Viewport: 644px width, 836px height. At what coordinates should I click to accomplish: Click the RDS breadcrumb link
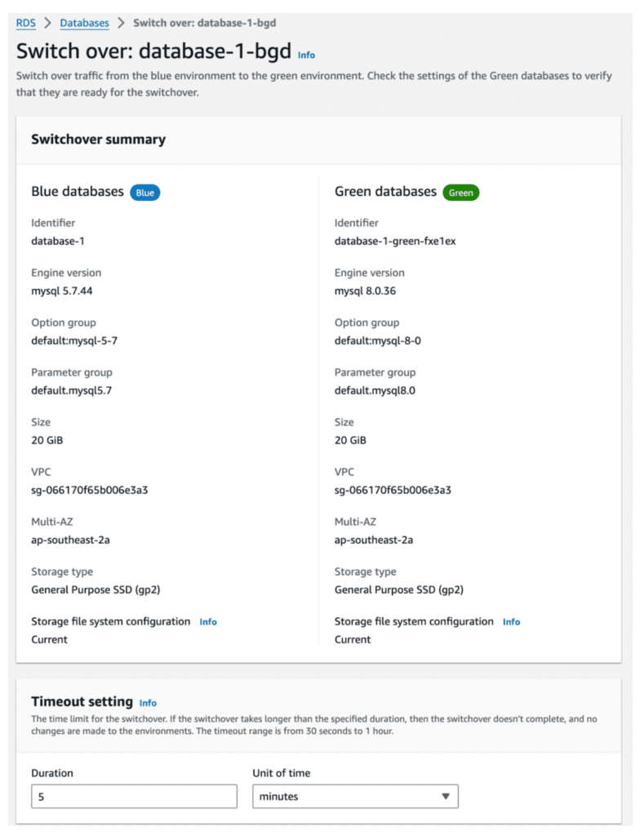[26, 23]
